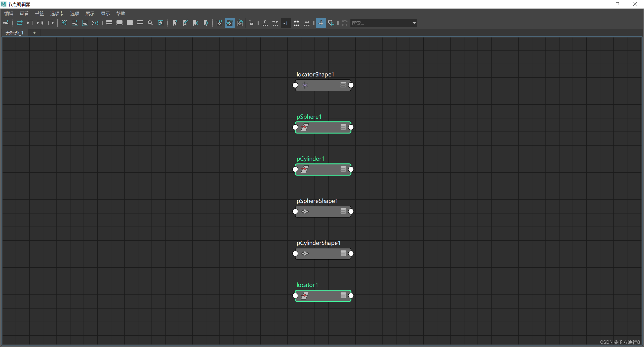Toggle the grid display button
Image resolution: width=644 pixels, height=347 pixels.
coord(320,23)
